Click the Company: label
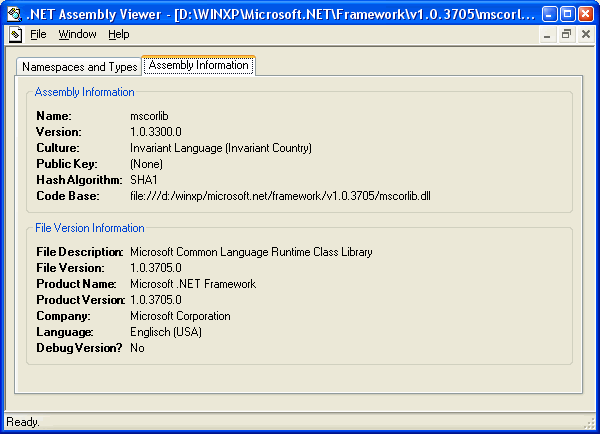 coord(64,316)
